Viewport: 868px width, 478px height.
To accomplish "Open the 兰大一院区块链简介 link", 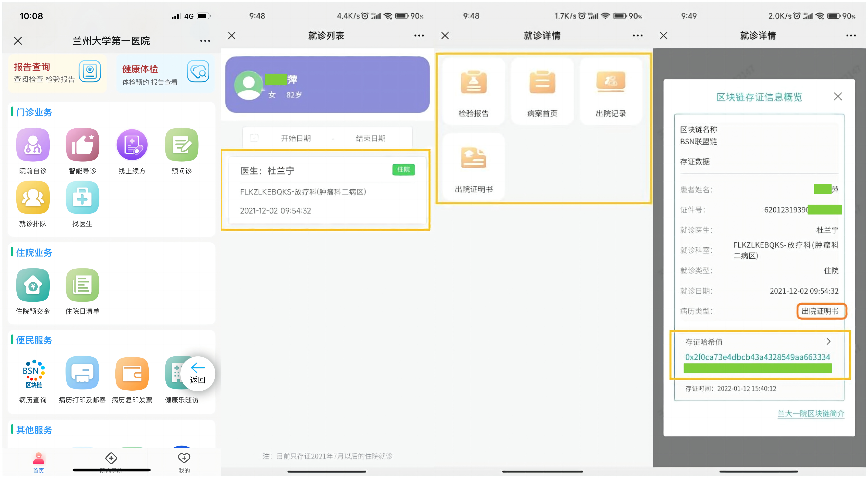I will point(811,413).
